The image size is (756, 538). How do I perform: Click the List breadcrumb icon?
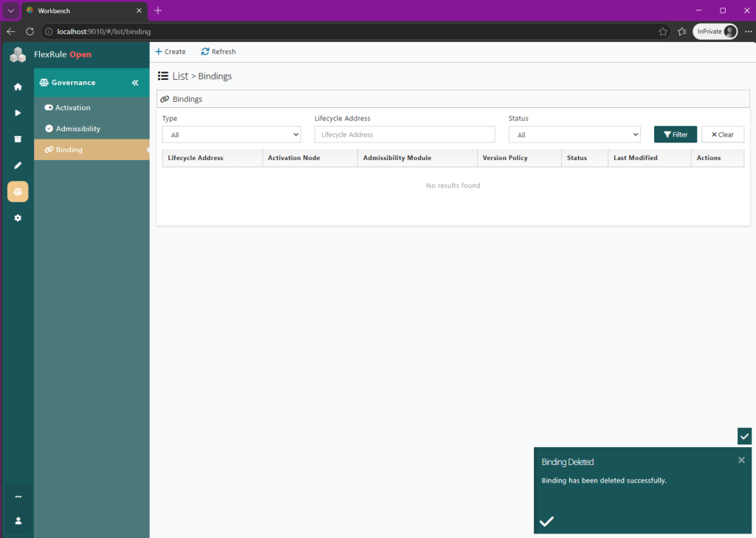click(x=163, y=76)
